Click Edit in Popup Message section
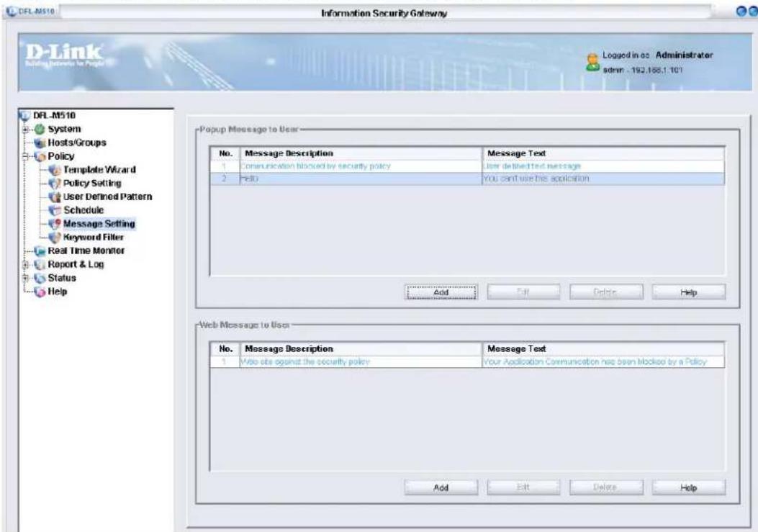The height and width of the screenshot is (532, 758). 523,292
